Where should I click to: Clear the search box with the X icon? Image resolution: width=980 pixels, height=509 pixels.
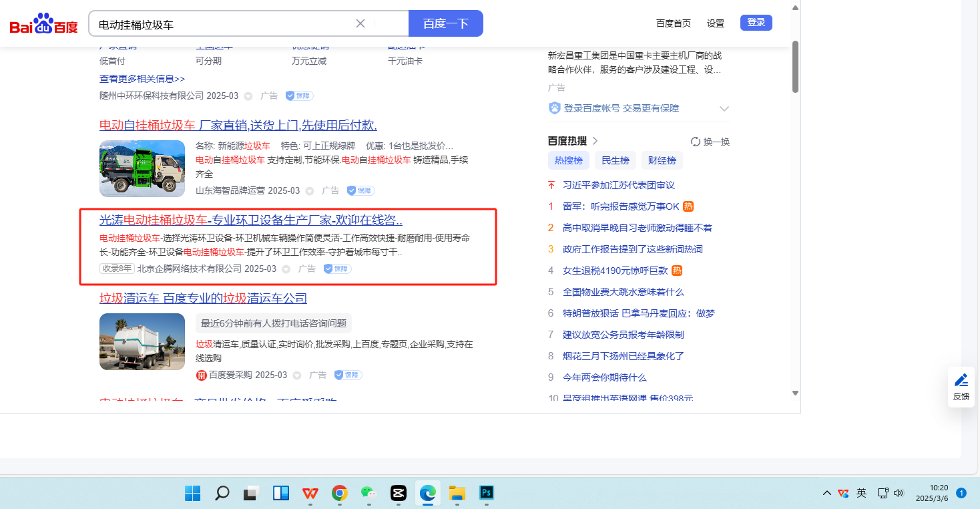[360, 23]
